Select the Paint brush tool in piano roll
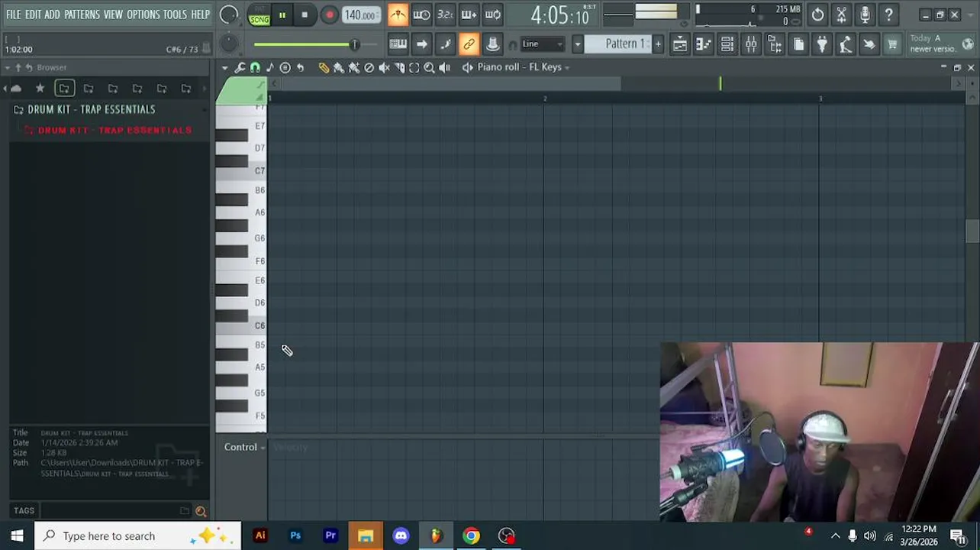 click(x=339, y=67)
